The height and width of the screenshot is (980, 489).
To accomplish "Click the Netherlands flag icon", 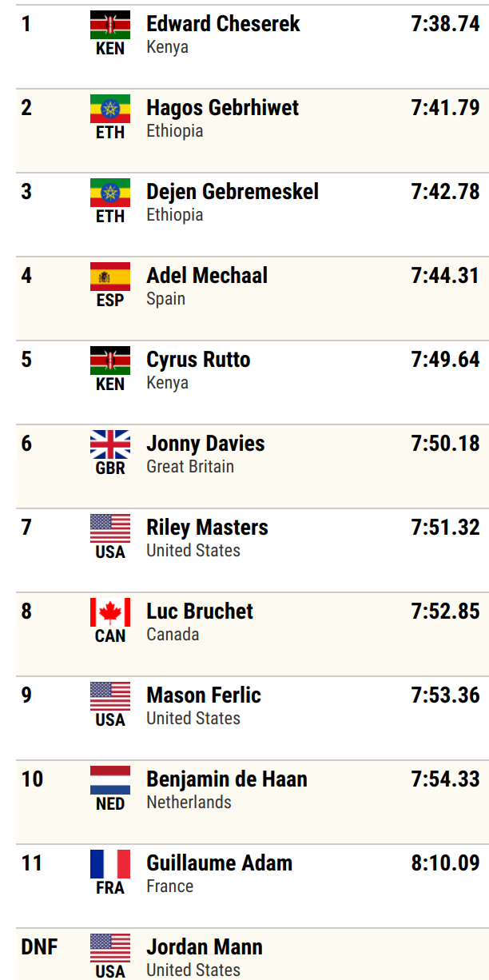I will tap(110, 780).
